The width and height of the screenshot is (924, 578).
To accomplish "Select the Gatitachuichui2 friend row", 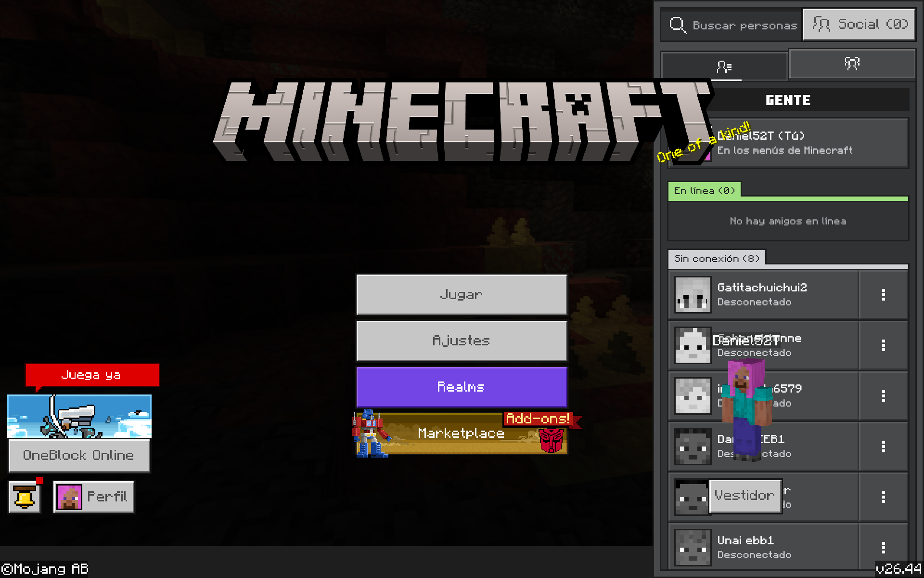I will [x=763, y=295].
